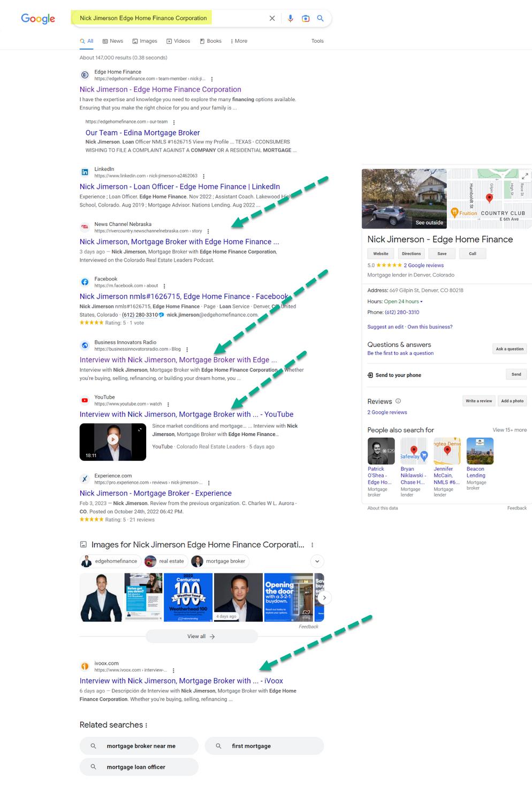Start voice search with the microphone icon

tap(290, 18)
